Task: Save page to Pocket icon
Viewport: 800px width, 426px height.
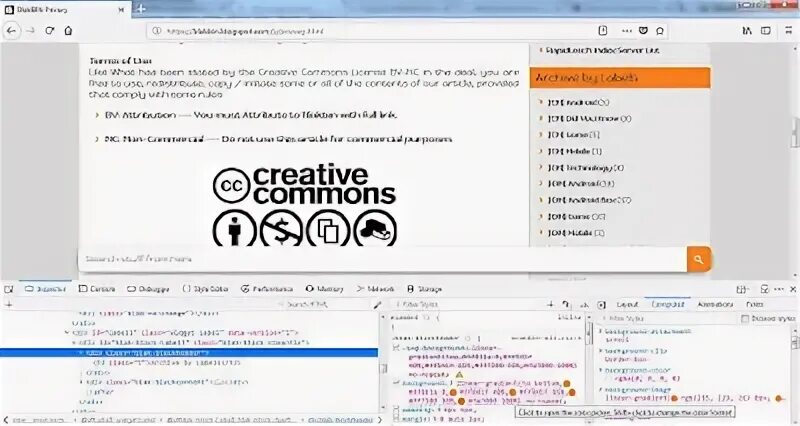Action: coord(643,31)
